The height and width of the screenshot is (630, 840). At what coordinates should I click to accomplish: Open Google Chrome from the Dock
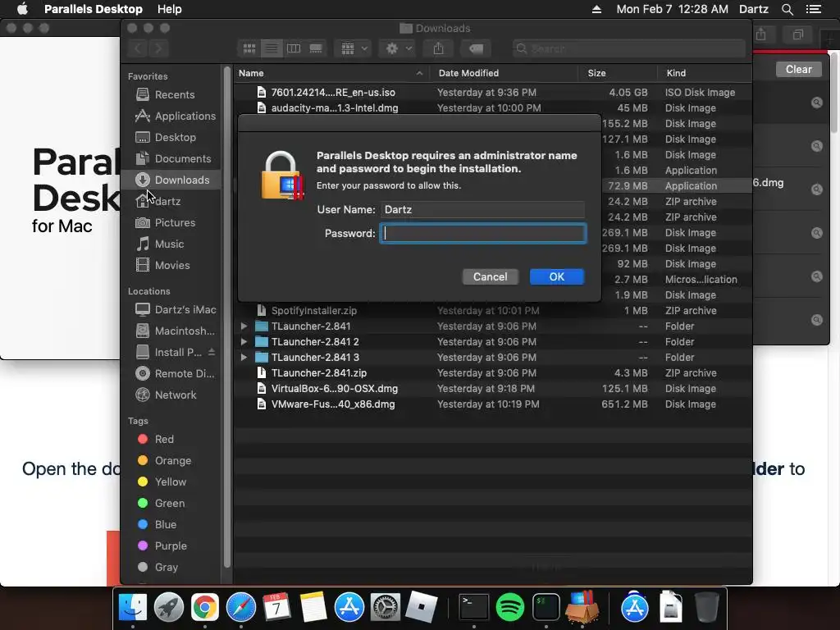point(204,608)
